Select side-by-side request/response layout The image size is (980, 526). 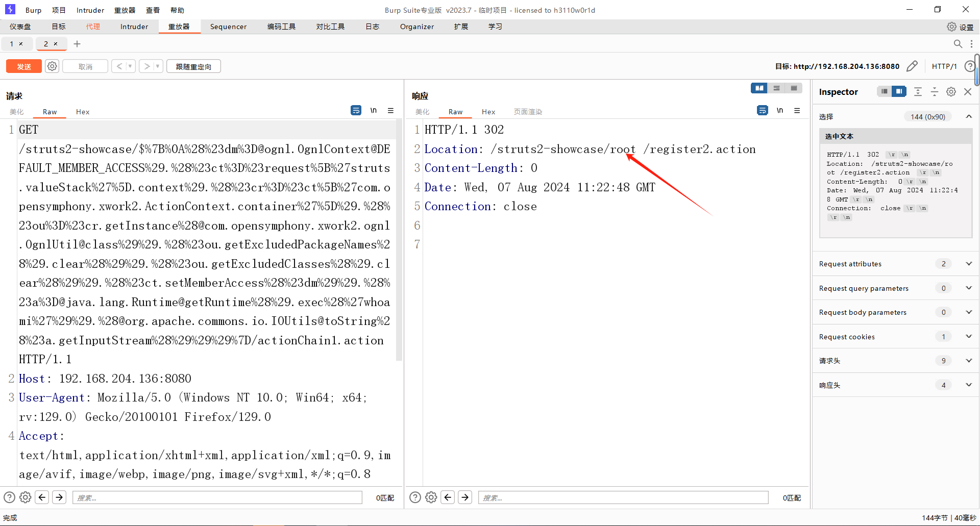pos(759,88)
